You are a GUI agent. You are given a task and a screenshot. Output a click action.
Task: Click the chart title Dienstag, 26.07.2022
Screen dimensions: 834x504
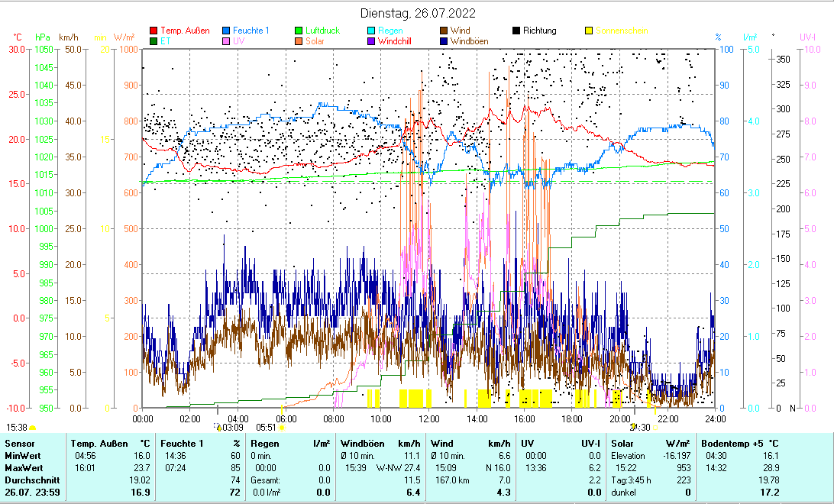[417, 13]
